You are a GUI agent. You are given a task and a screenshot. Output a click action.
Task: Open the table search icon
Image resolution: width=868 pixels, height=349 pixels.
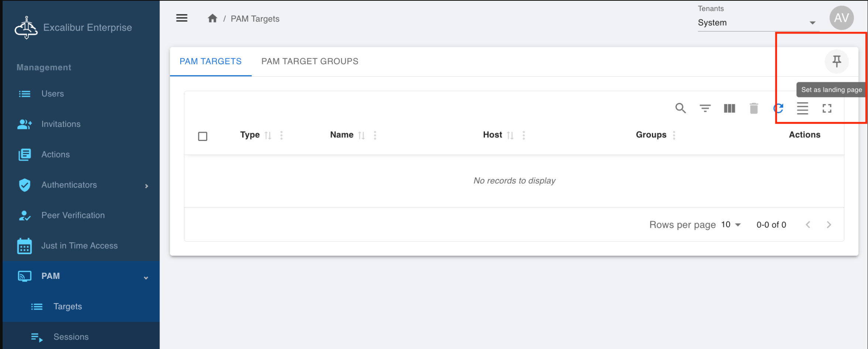[680, 108]
